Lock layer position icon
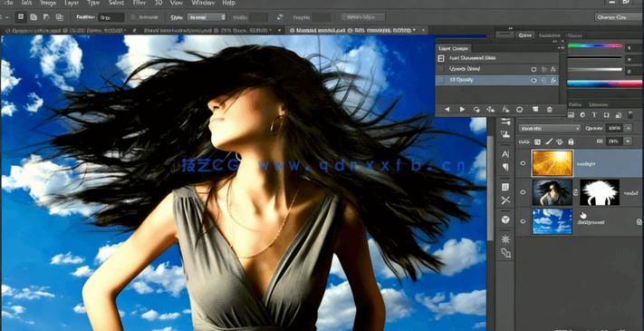Viewport: 644px width, 331px height. (560, 141)
